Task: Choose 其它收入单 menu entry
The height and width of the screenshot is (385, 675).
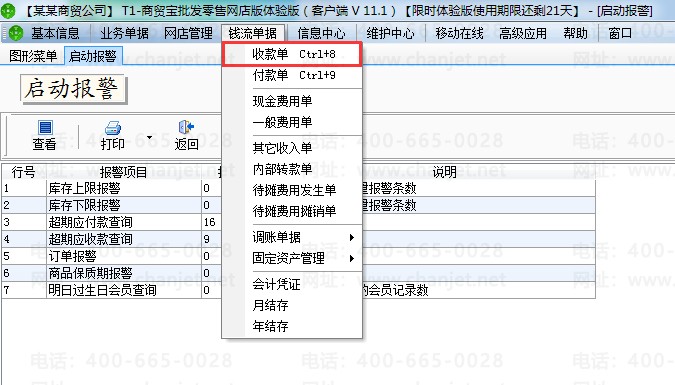Action: pos(292,148)
